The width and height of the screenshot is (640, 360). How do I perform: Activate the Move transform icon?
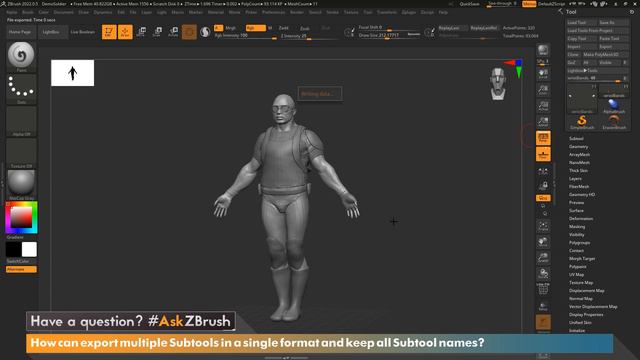coord(141,32)
